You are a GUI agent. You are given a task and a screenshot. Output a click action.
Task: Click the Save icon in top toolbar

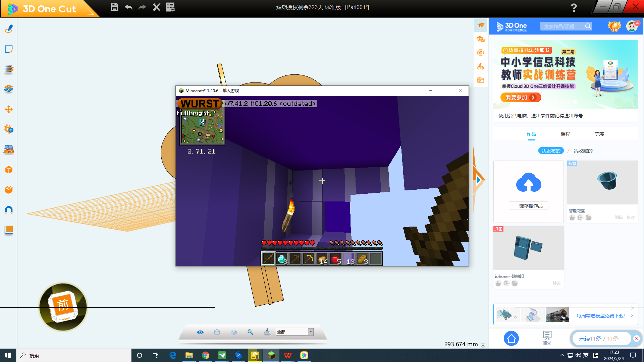(x=114, y=7)
